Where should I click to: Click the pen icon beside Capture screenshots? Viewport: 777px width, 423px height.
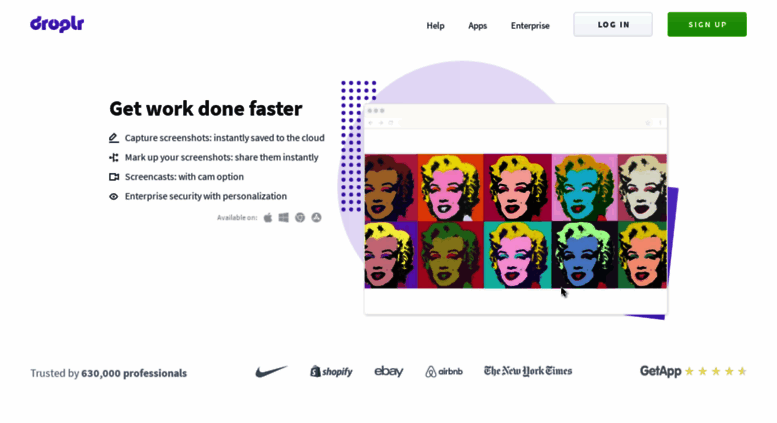point(113,138)
